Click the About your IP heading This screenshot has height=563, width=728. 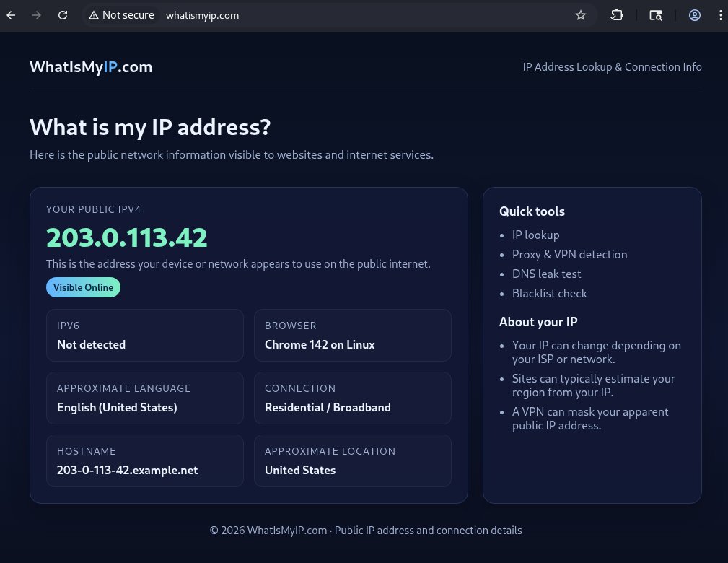pos(538,322)
